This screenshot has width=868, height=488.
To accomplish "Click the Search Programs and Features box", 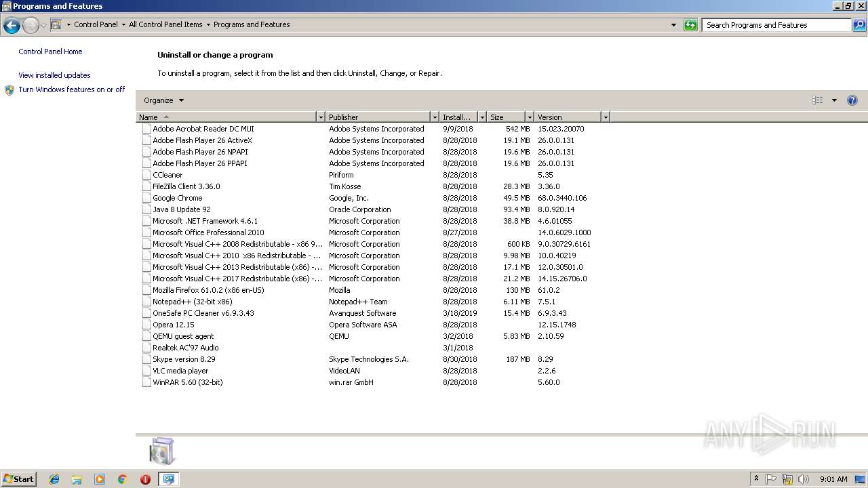I will 777,25.
